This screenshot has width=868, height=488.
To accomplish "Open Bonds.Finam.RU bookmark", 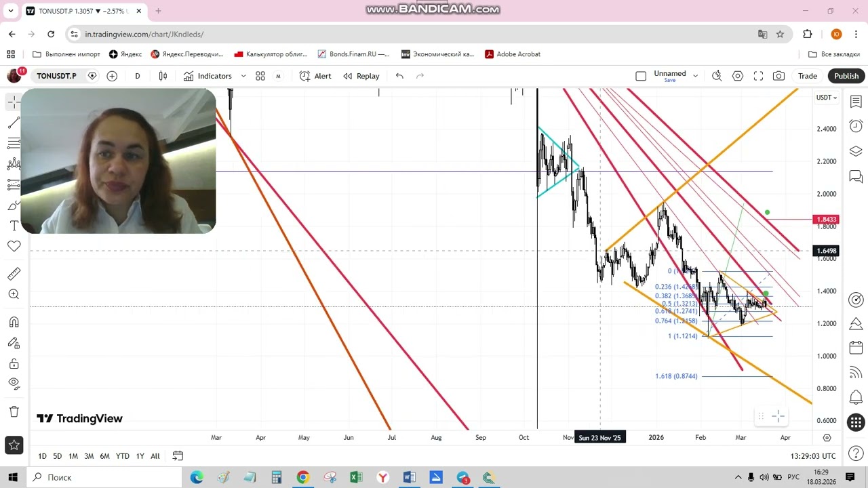I will tap(353, 54).
